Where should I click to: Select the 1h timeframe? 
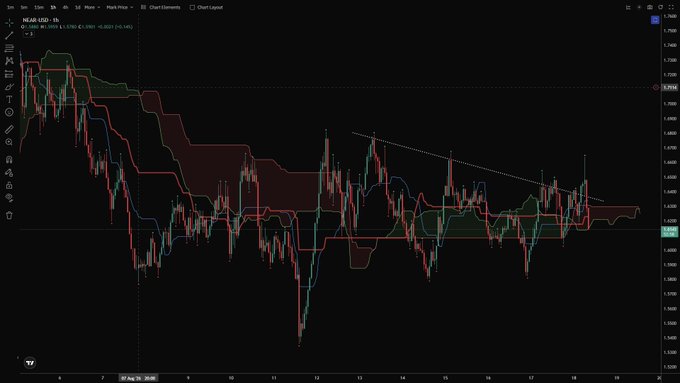tap(53, 7)
